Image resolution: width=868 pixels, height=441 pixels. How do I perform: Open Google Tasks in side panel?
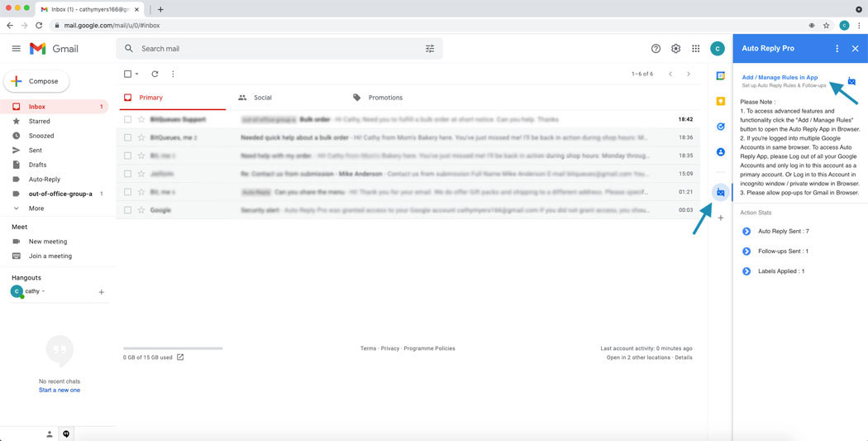720,127
